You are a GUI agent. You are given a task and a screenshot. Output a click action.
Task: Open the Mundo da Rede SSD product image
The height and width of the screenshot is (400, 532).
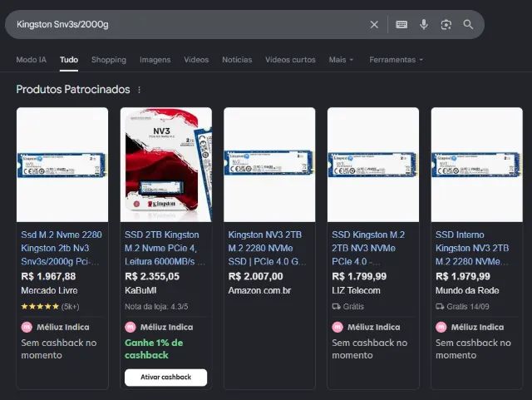coord(476,165)
